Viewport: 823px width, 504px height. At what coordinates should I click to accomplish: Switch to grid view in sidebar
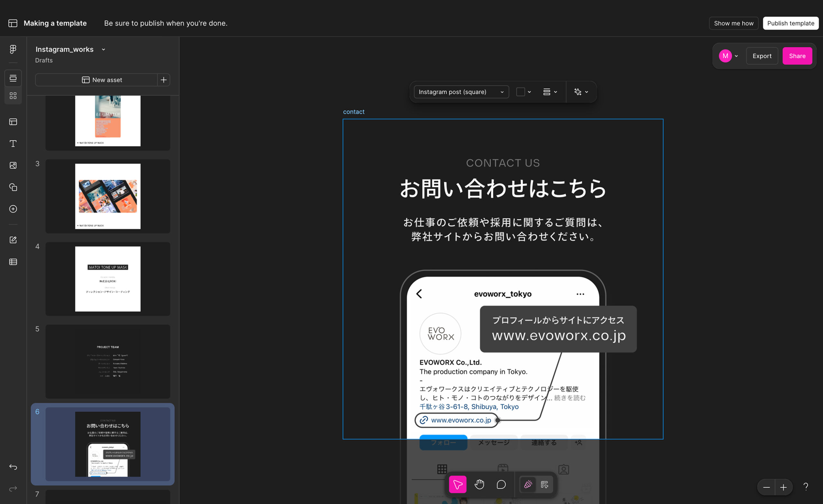click(x=13, y=96)
